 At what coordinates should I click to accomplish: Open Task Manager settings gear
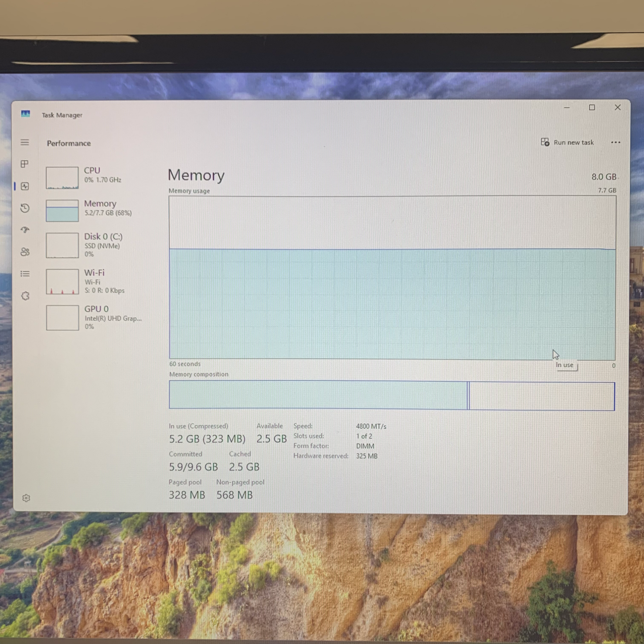(x=26, y=498)
